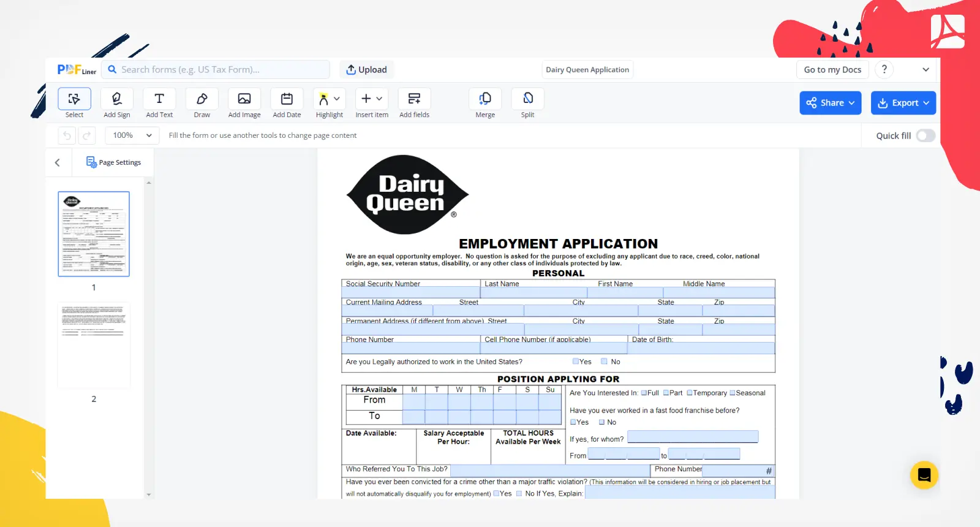Use the Add Date tool
This screenshot has width=980, height=527.
click(x=287, y=103)
